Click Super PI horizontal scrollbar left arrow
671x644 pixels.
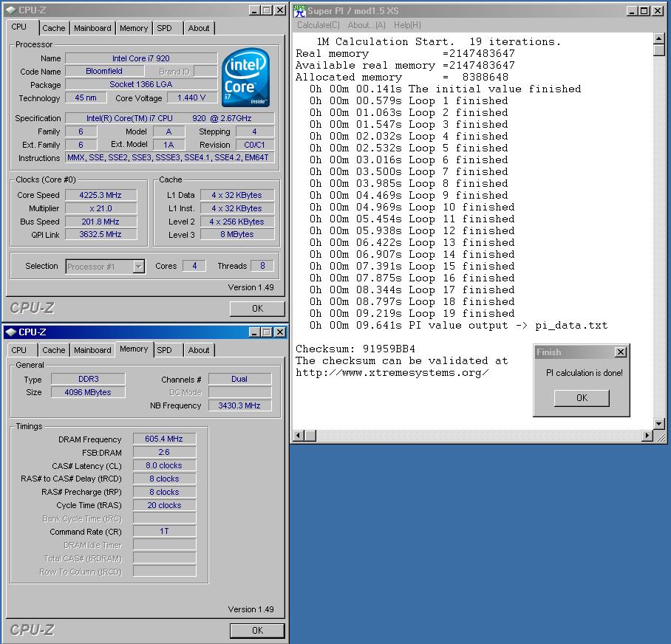click(299, 436)
